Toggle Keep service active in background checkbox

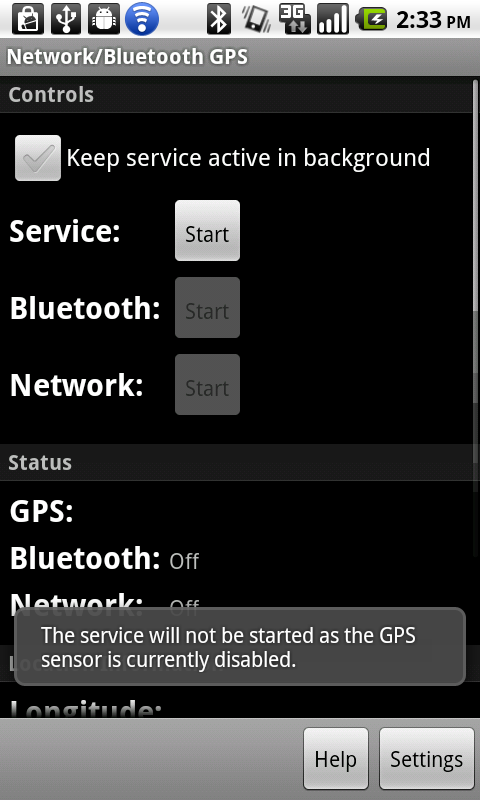[38, 158]
